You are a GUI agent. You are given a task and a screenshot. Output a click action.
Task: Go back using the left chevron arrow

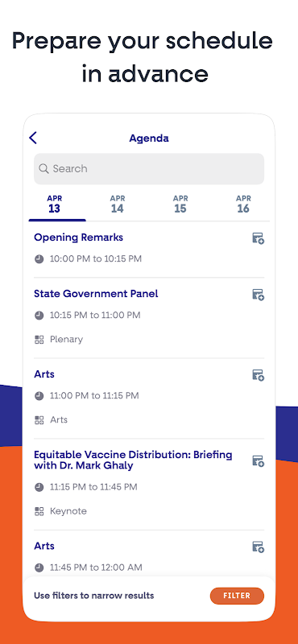pyautogui.click(x=33, y=138)
